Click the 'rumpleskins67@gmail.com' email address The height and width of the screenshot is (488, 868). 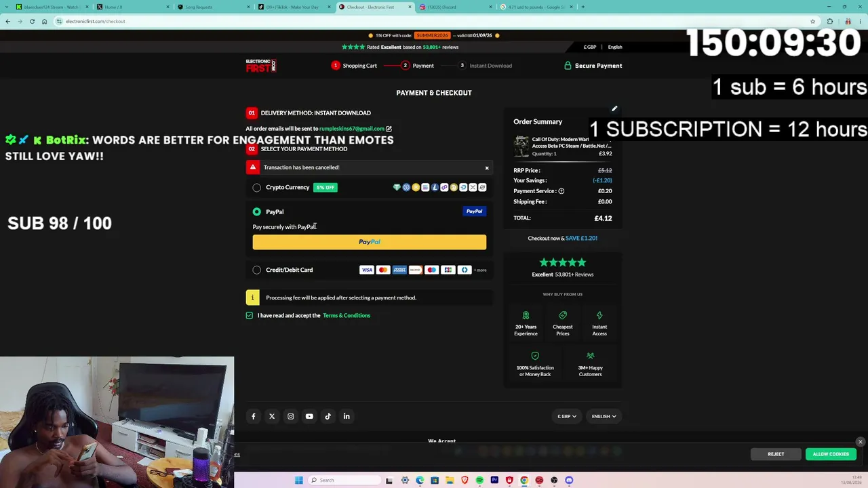[352, 129]
